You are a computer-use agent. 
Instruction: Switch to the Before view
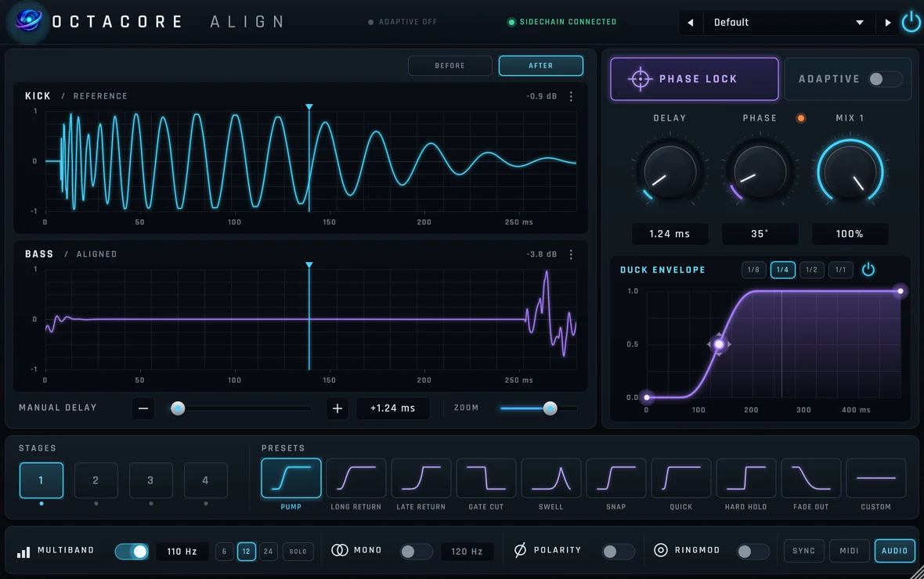[450, 66]
